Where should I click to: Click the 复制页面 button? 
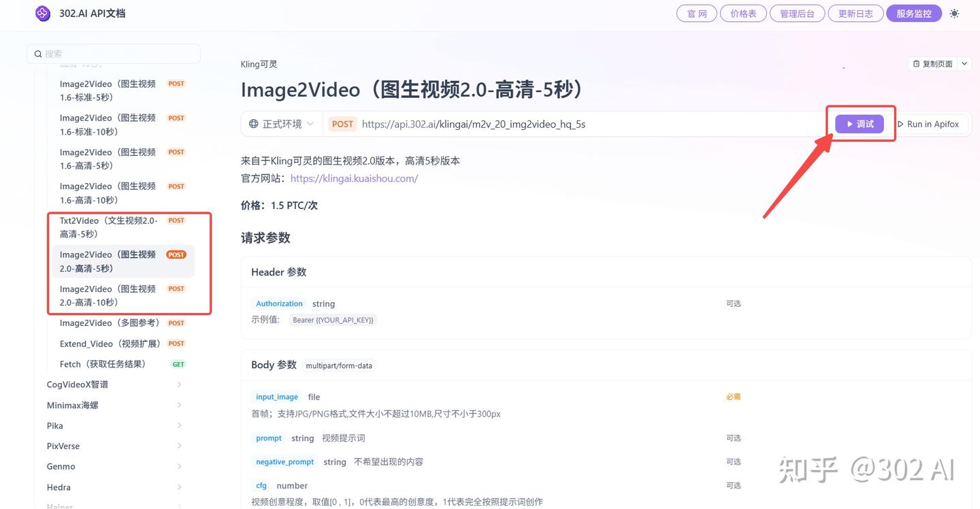coord(933,64)
